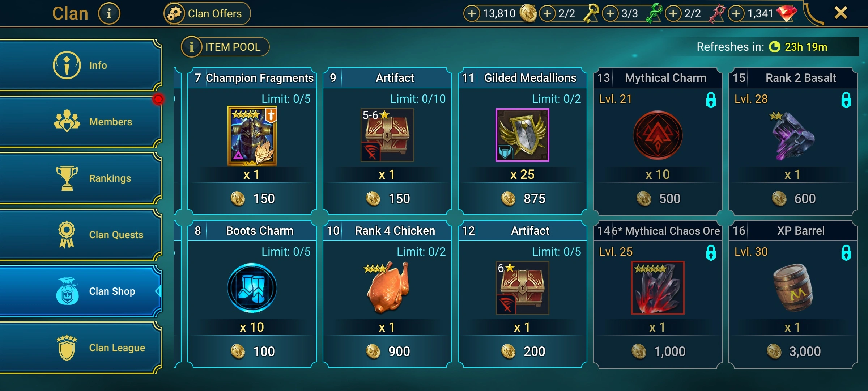Go to the Rankings tab
This screenshot has width=868, height=391.
80,178
